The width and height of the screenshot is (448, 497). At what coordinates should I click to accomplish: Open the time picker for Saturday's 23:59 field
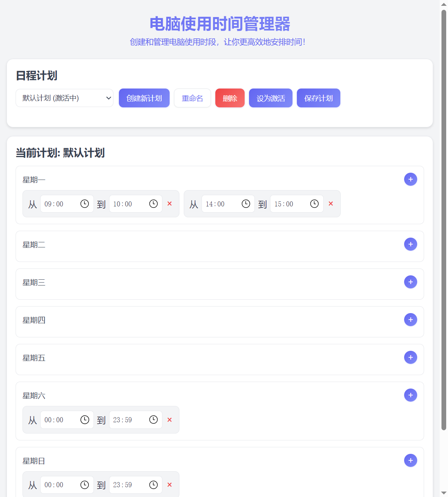click(153, 420)
